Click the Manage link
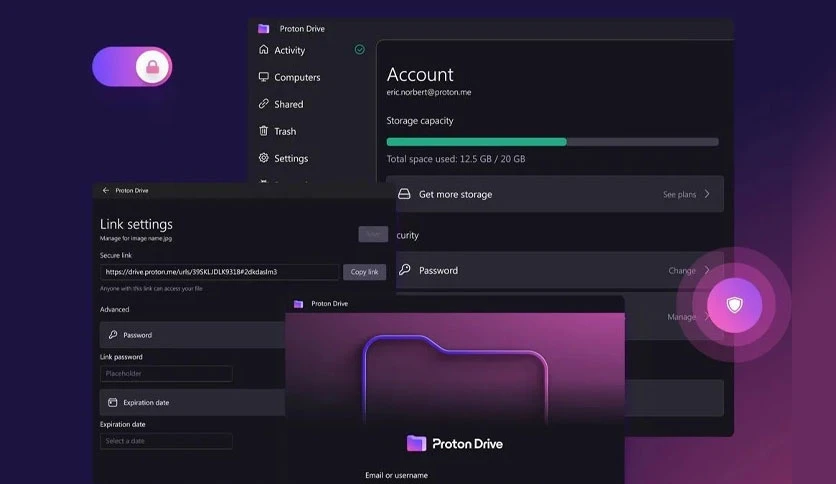836x484 pixels. tap(681, 317)
